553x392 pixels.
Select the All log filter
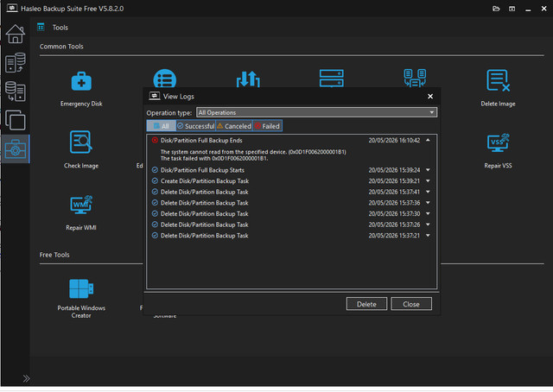(162, 126)
